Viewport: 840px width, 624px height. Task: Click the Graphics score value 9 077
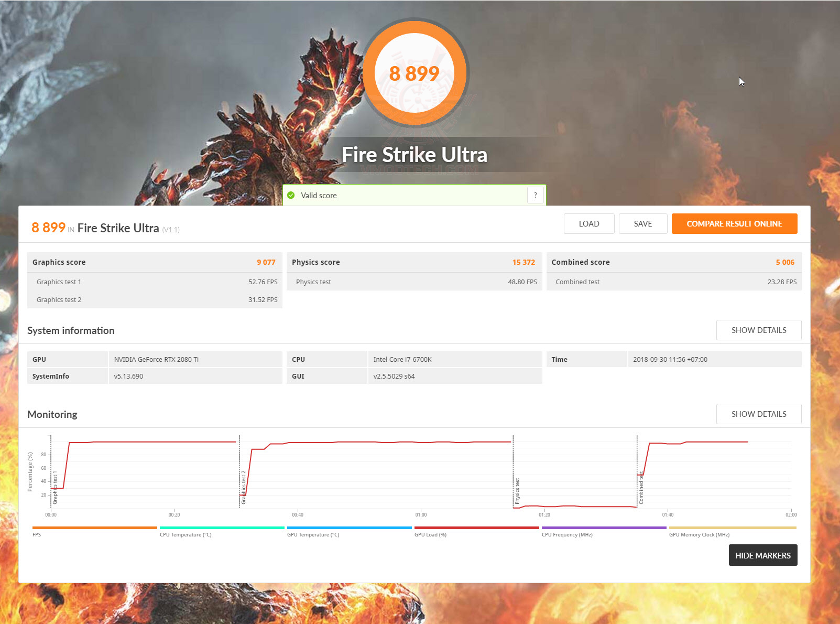click(x=266, y=262)
